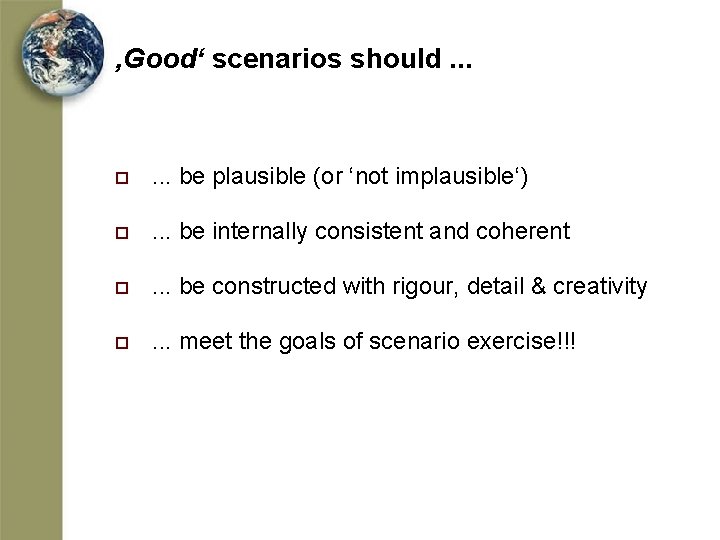Click the word 'goals' in fourth bullet

click(x=307, y=343)
